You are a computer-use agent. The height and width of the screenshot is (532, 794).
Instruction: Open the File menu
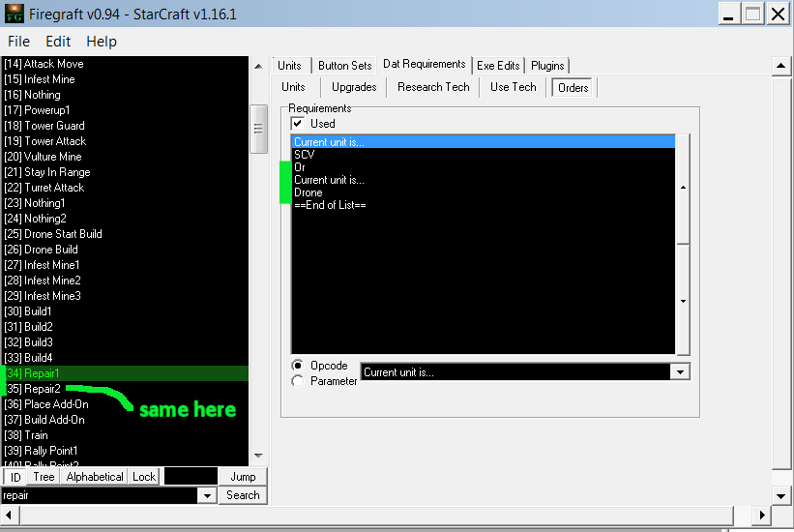click(x=18, y=42)
